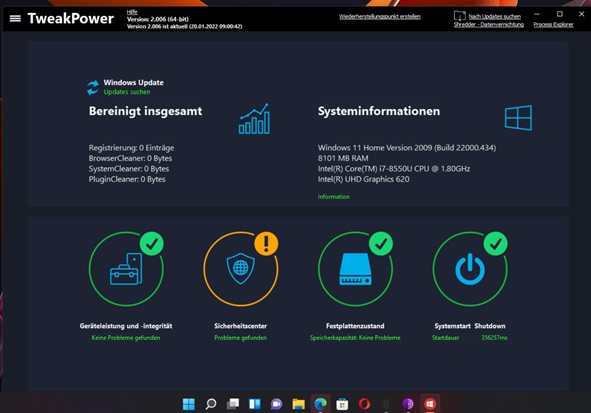This screenshot has height=413, width=591.
Task: Click the green Updates suchen link
Action: pos(127,92)
